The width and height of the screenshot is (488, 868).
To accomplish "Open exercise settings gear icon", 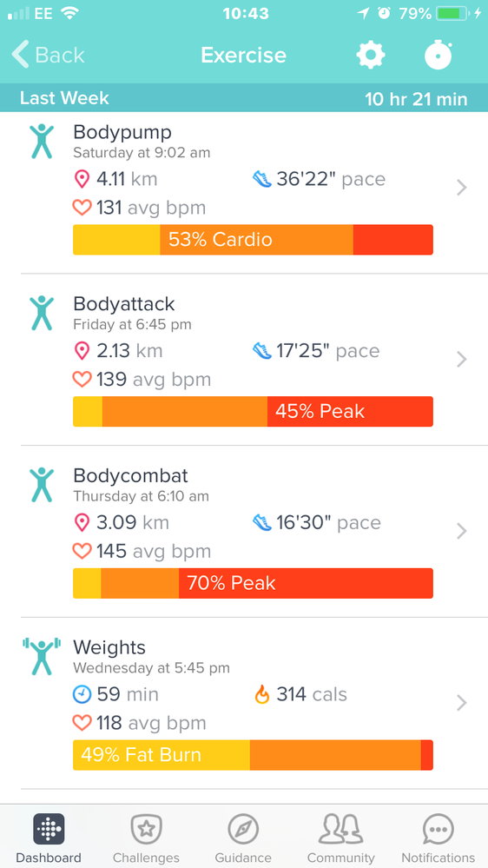I will pyautogui.click(x=370, y=55).
